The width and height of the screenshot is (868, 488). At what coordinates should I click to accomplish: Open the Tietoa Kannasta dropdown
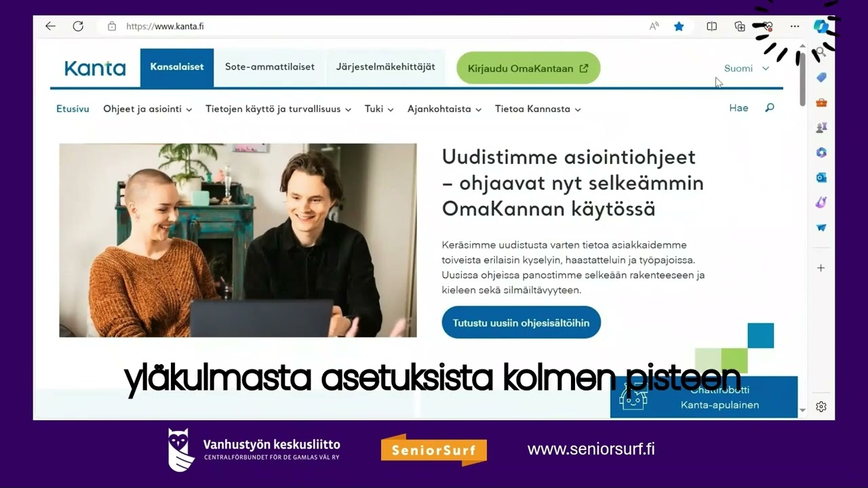(538, 108)
